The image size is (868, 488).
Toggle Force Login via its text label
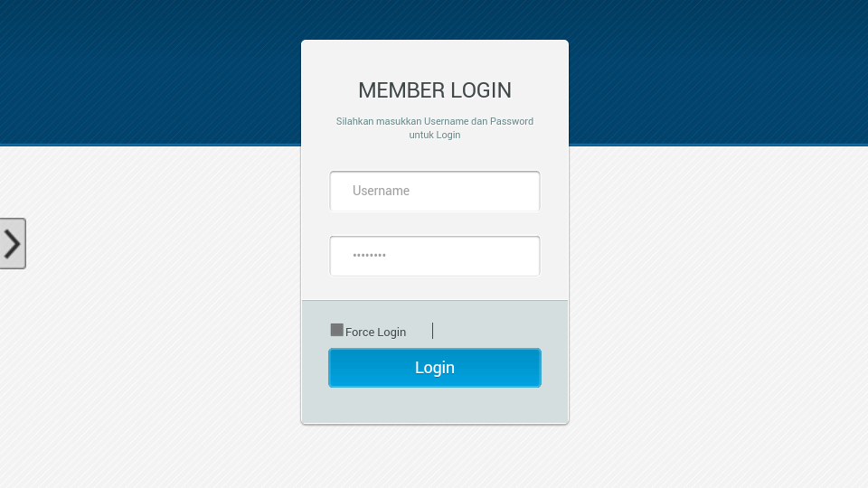pyautogui.click(x=375, y=332)
